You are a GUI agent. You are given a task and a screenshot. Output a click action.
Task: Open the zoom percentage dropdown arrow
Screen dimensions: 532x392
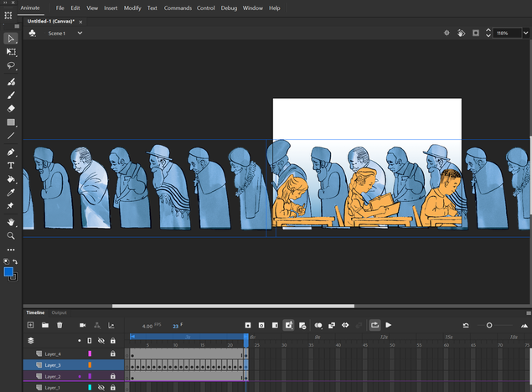point(525,33)
